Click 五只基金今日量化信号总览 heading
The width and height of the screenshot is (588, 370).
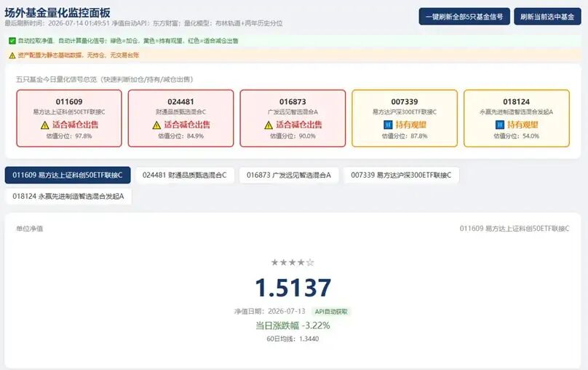click(x=105, y=79)
